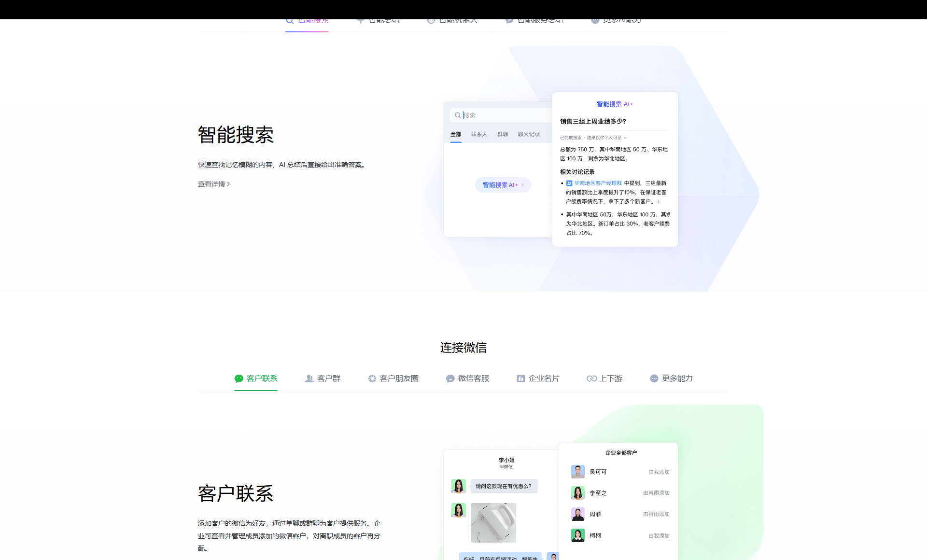The height and width of the screenshot is (560, 927).
Task: Click the chain link icon beside 上下游
Action: tap(592, 378)
